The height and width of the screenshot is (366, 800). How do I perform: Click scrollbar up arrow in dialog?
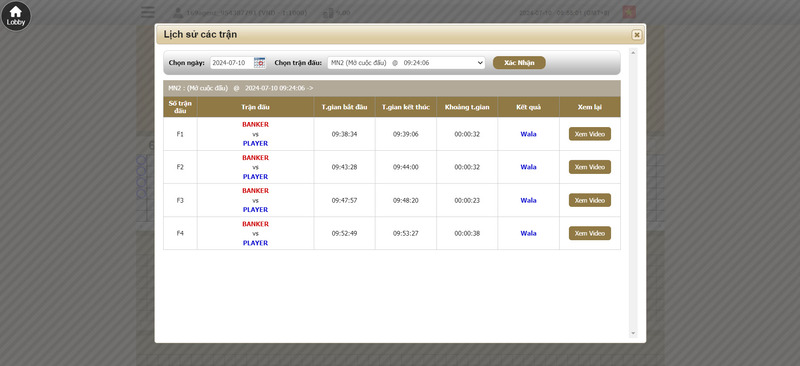click(633, 53)
